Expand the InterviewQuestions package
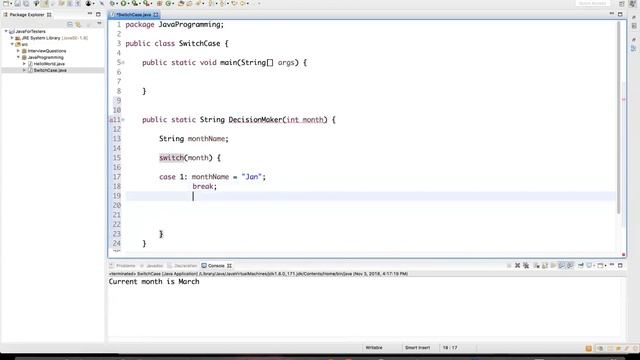Image resolution: width=640 pixels, height=360 pixels. (18, 51)
